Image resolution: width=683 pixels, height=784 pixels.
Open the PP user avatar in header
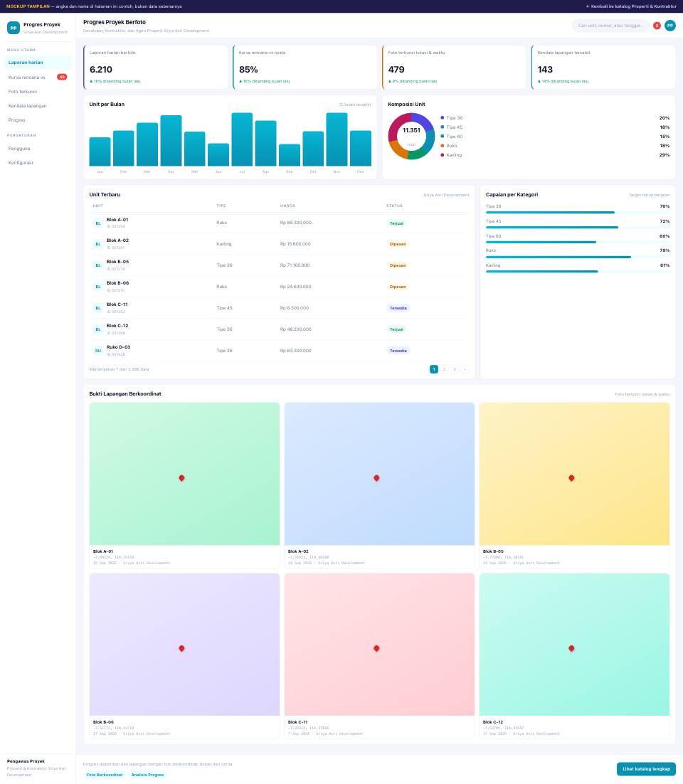coord(670,26)
